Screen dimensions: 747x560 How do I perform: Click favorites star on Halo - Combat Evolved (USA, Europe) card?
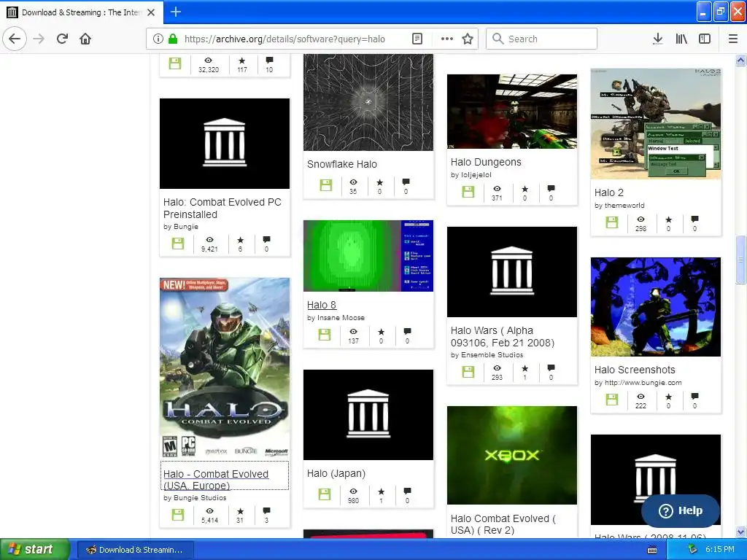click(x=240, y=511)
